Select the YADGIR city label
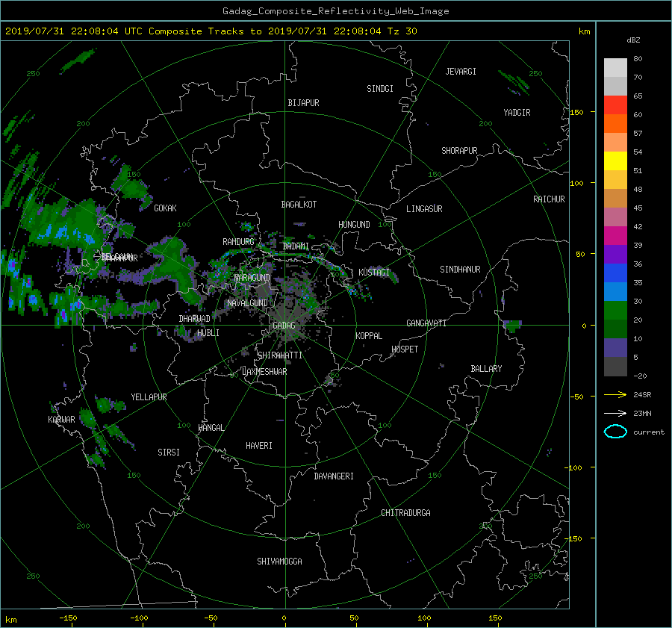672x628 pixels. tap(517, 113)
